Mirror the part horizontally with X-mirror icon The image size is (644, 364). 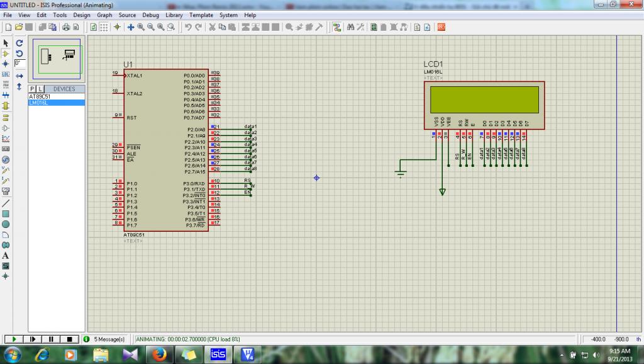click(x=19, y=75)
